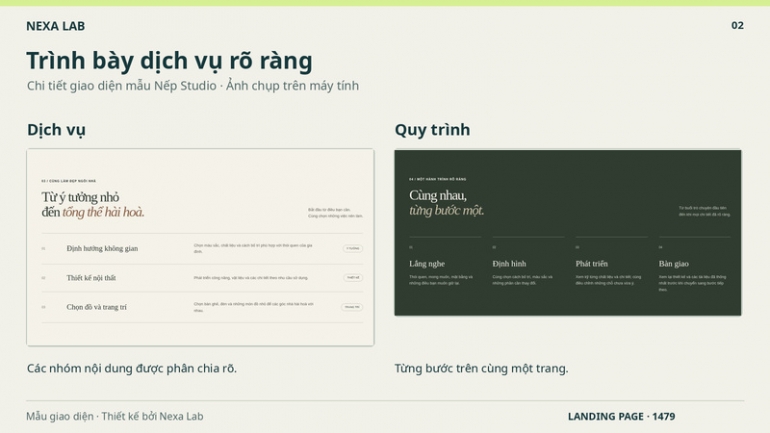Open the dark Quy trình screenshot thumbnail
This screenshot has width=770, height=433.
tap(568, 233)
